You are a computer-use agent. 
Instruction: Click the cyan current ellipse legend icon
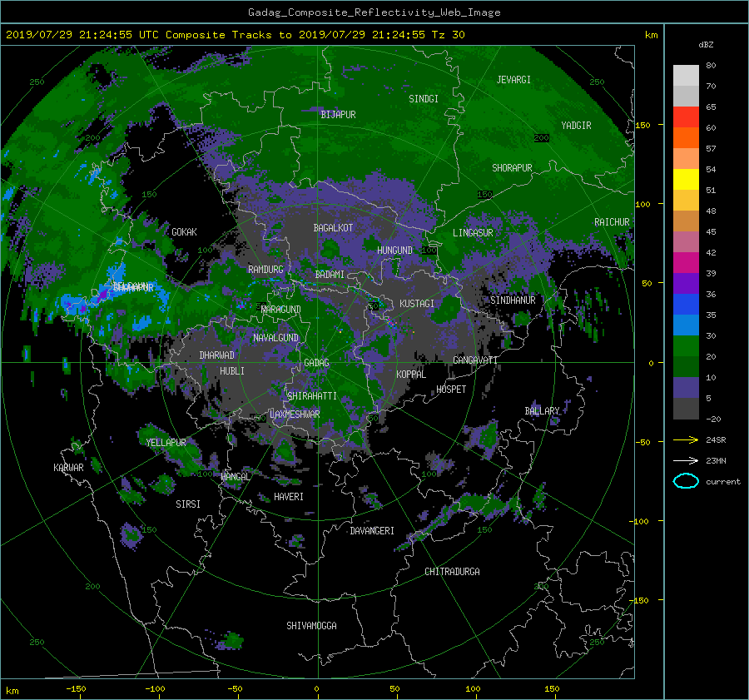pos(686,481)
